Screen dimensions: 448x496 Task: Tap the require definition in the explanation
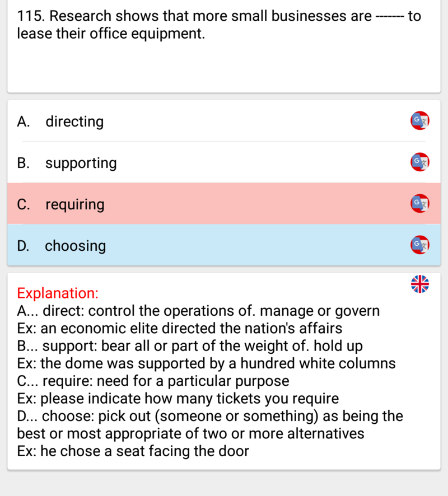click(x=153, y=381)
